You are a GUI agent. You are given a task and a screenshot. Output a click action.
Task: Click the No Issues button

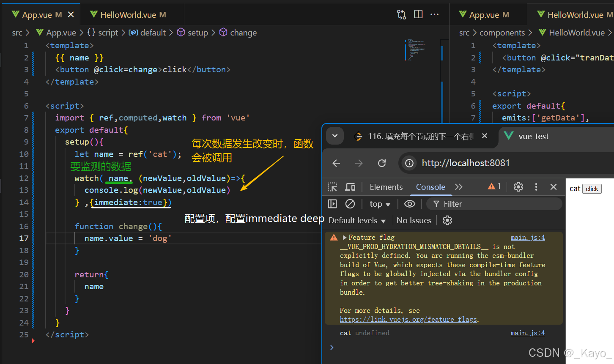point(414,220)
